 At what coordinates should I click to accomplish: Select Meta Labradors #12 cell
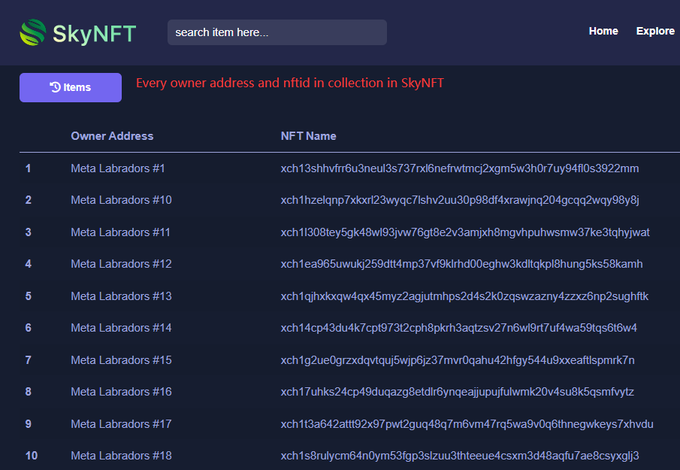click(x=121, y=264)
